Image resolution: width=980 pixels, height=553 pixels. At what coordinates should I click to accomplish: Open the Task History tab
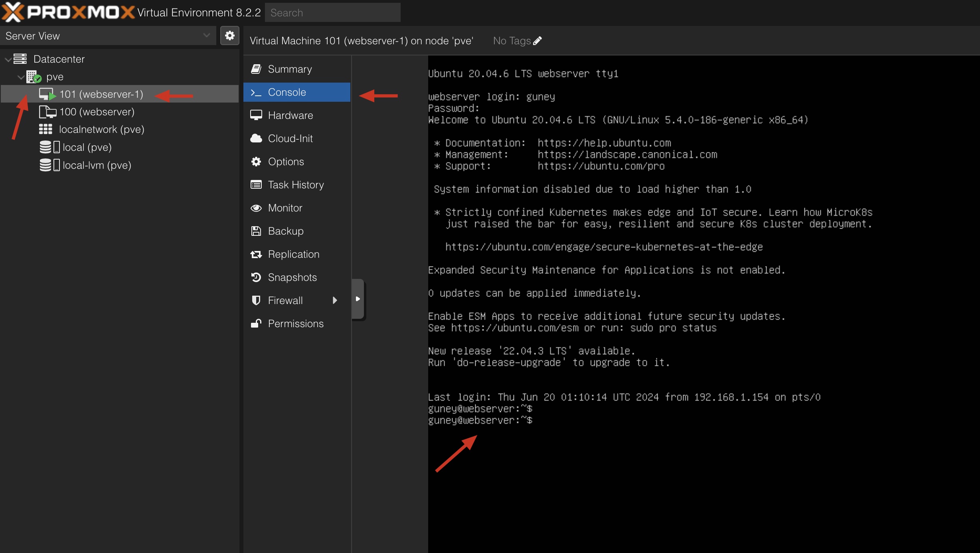pos(297,185)
